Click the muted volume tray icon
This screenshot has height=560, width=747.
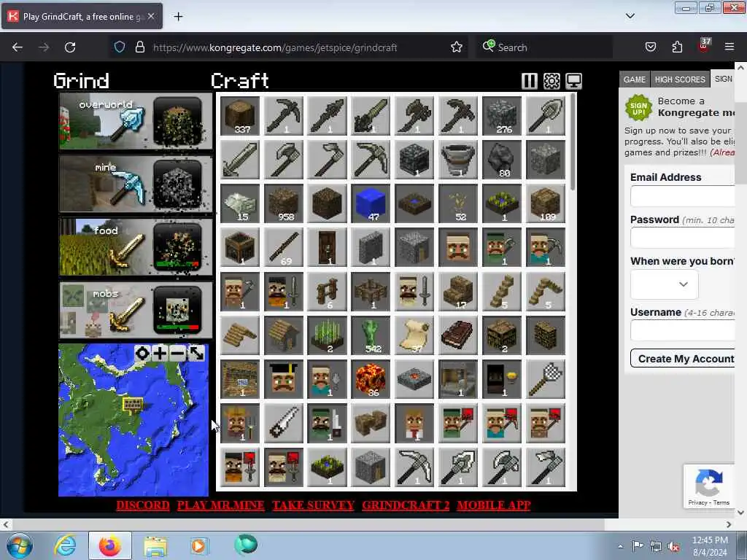click(673, 547)
